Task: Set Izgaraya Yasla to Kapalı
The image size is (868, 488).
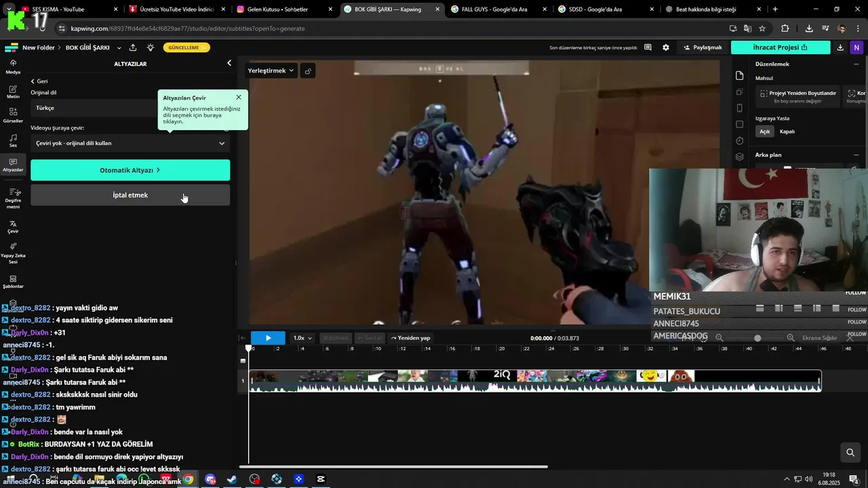Action: pyautogui.click(x=787, y=131)
